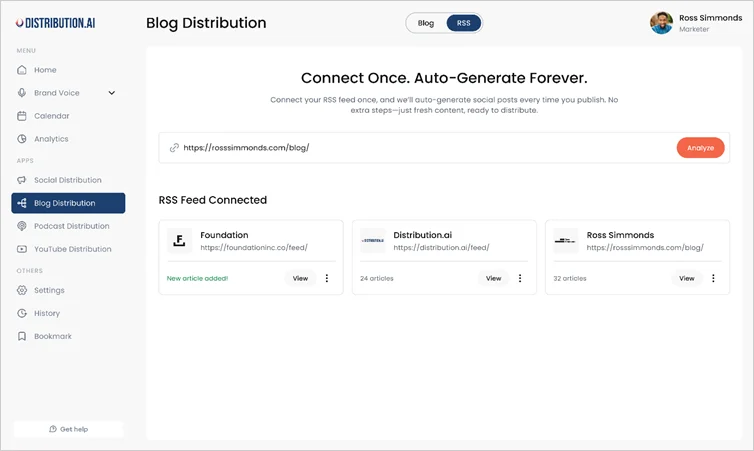Viewport: 754px width, 451px height.
Task: Click the Bookmark icon
Action: (x=22, y=337)
